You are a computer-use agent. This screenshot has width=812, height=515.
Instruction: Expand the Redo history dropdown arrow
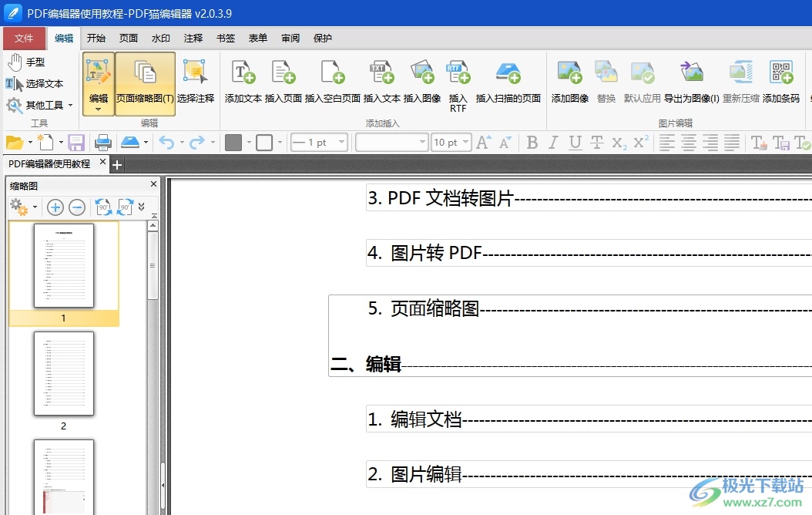(x=213, y=142)
